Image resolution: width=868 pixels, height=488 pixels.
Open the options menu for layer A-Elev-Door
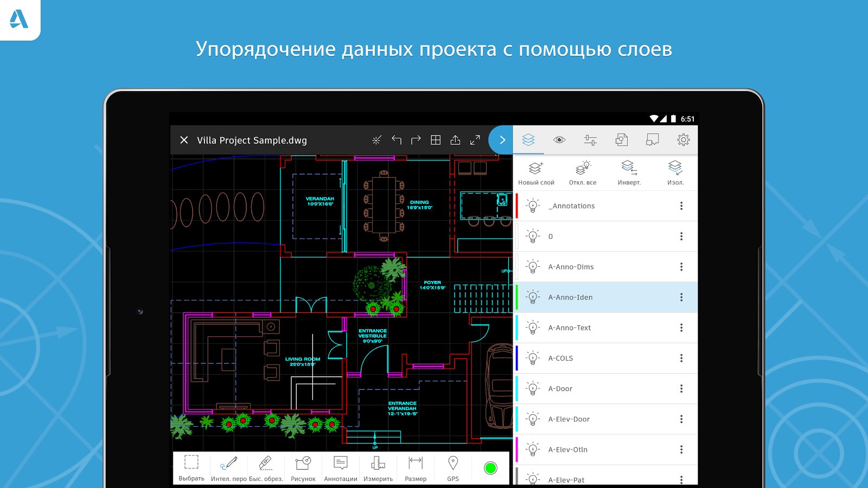[681, 419]
